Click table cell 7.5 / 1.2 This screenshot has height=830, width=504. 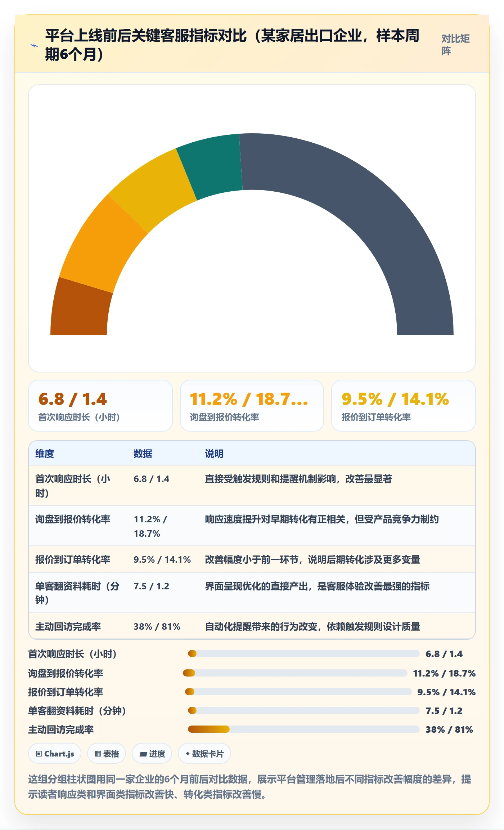pos(151,586)
